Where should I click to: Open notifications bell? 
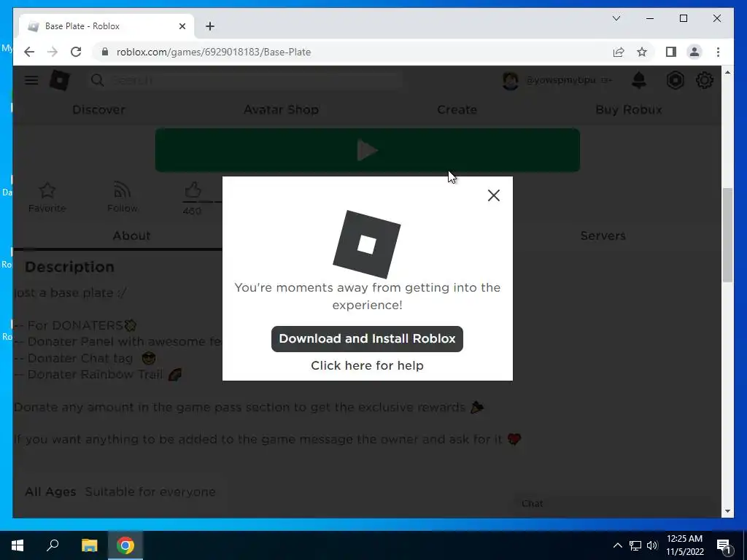coord(639,80)
